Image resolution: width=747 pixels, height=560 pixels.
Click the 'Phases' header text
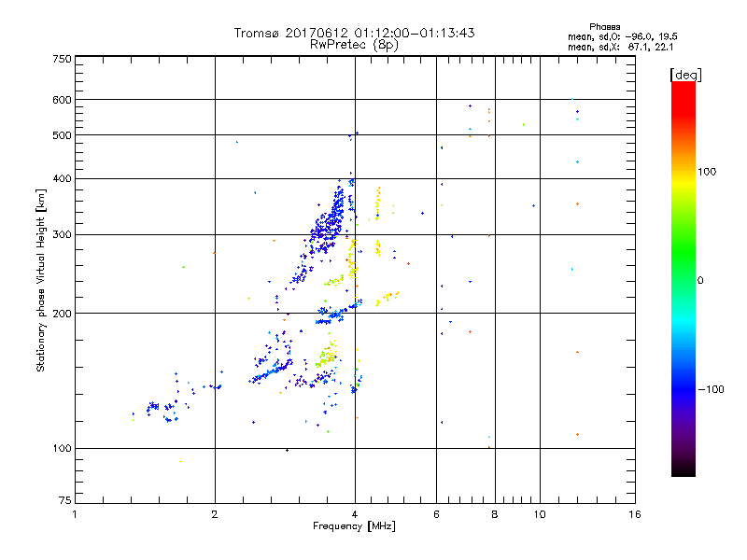tap(604, 27)
